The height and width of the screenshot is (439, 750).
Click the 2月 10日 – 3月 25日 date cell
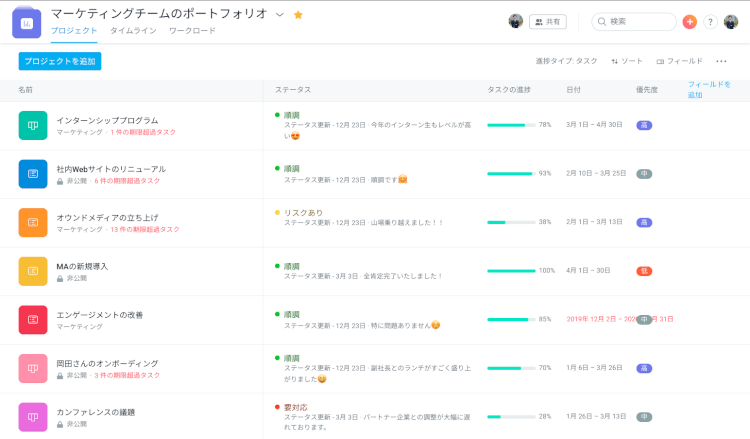[x=596, y=173]
